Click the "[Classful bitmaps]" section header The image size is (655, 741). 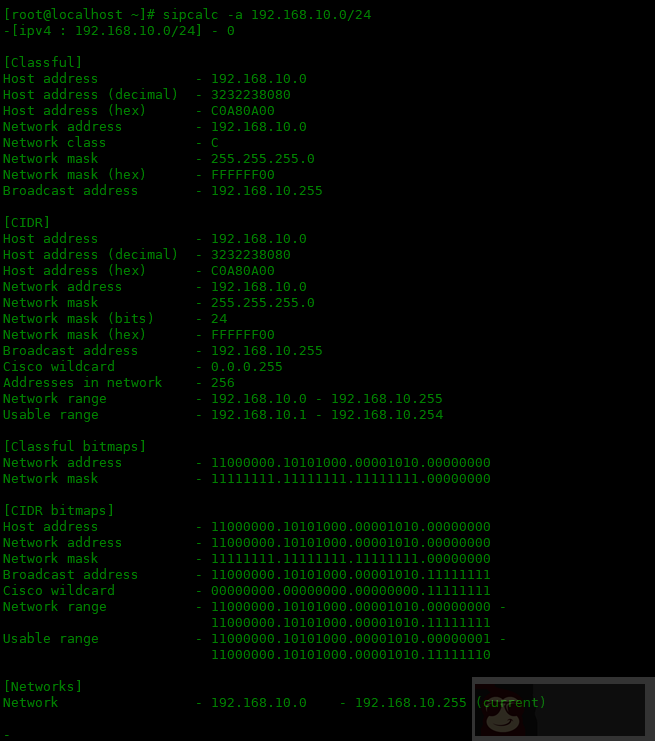75,447
